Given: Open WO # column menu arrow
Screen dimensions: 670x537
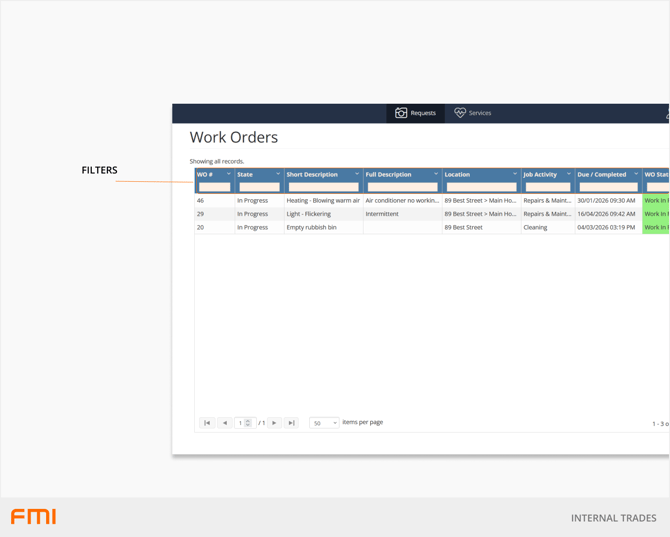Looking at the screenshot, I should [228, 174].
